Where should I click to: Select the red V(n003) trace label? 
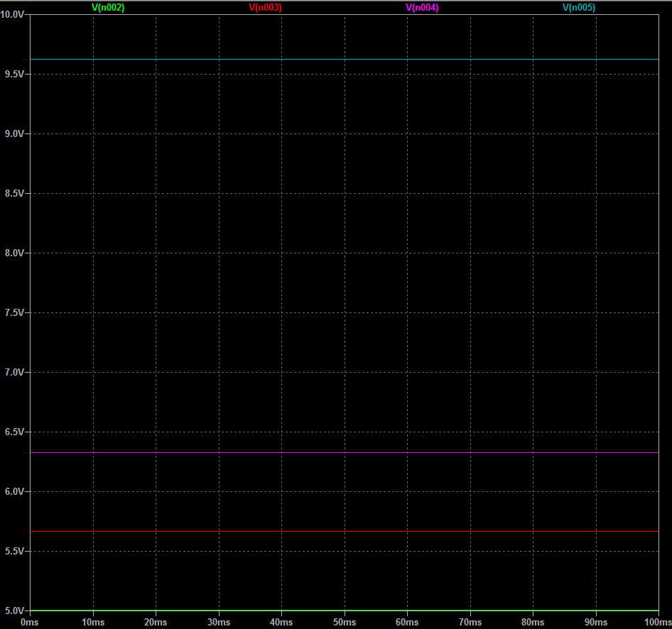265,8
